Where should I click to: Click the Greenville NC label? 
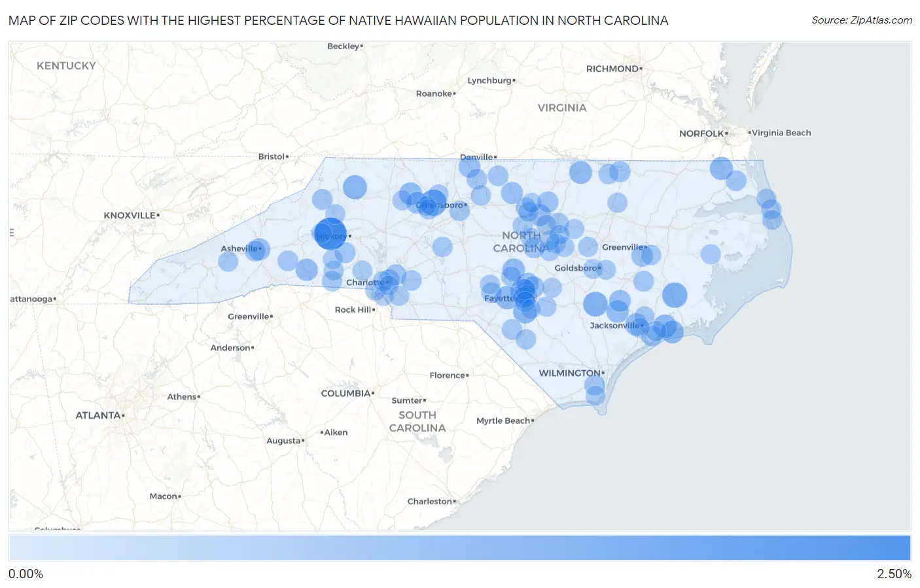[x=622, y=247]
